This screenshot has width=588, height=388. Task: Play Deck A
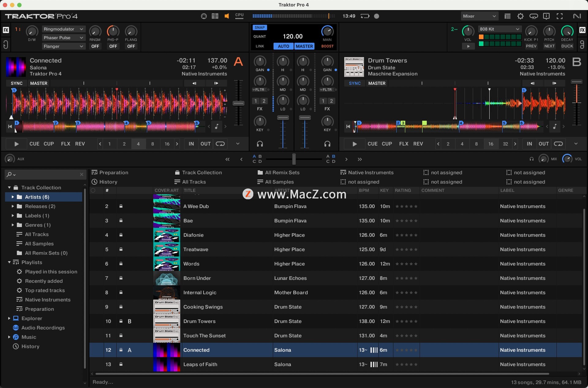pyautogui.click(x=17, y=144)
